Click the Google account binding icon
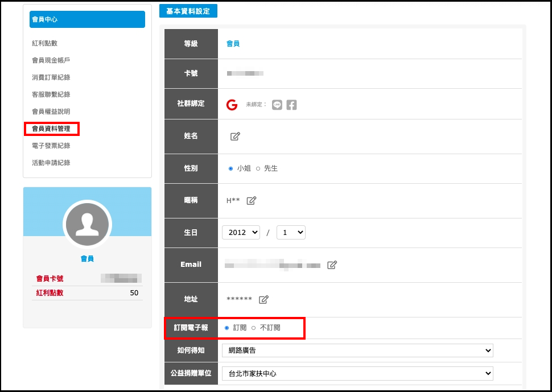This screenshot has width=552, height=392. pos(232,105)
